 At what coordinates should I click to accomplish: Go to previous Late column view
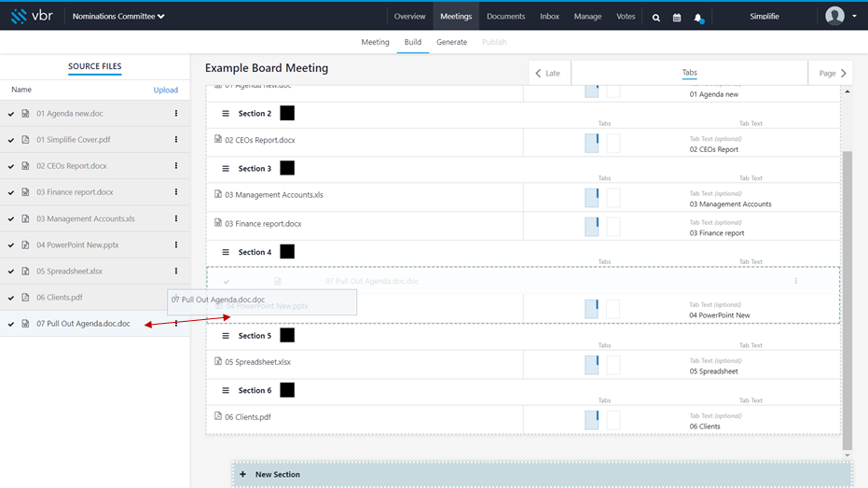pos(550,73)
